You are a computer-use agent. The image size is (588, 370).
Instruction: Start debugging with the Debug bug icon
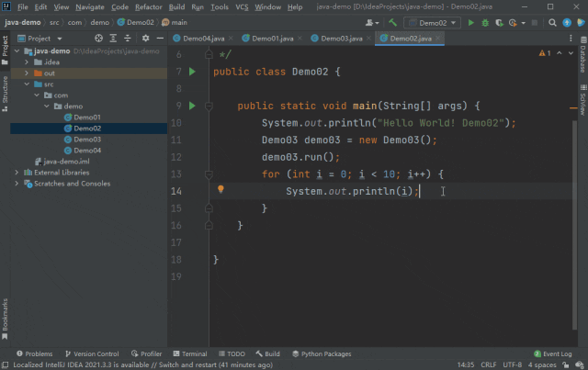click(x=485, y=22)
